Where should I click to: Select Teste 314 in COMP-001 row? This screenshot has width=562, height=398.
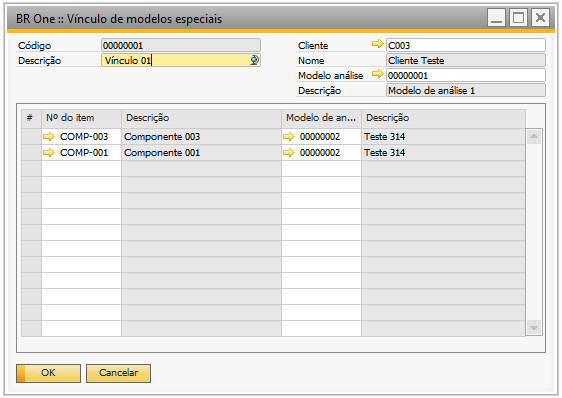pyautogui.click(x=443, y=153)
